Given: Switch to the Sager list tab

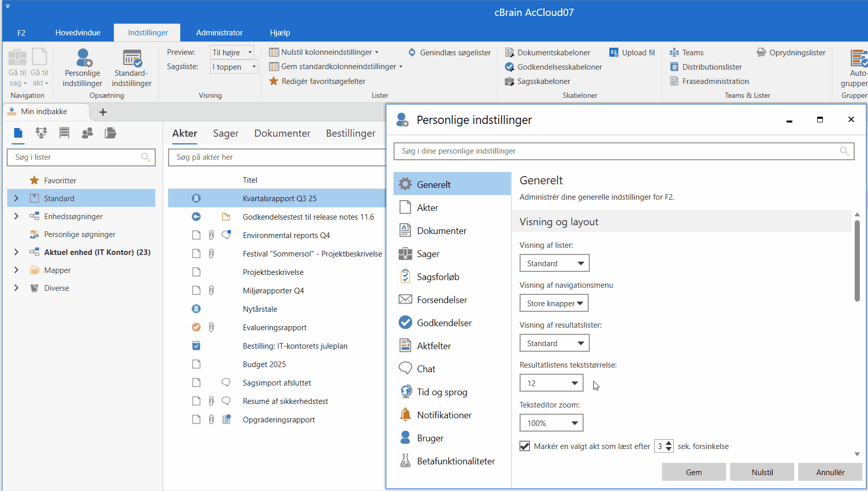Looking at the screenshot, I should [225, 133].
